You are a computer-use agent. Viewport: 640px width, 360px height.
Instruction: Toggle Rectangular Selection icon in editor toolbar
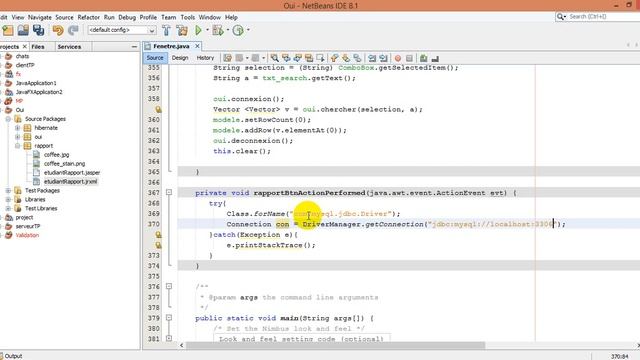[x=320, y=58]
